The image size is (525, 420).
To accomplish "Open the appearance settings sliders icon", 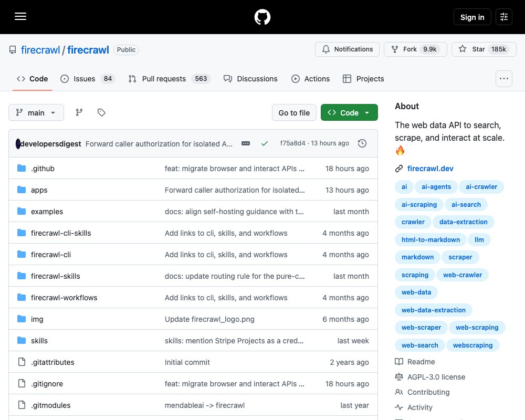I will click(x=504, y=17).
